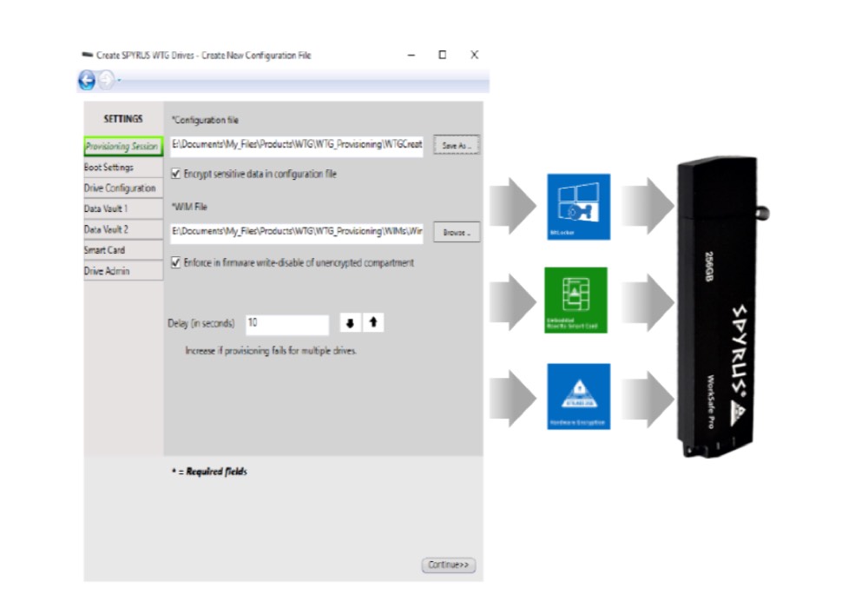868x608 pixels.
Task: Toggle Enforce firmware write-disable checkbox
Action: [x=176, y=262]
